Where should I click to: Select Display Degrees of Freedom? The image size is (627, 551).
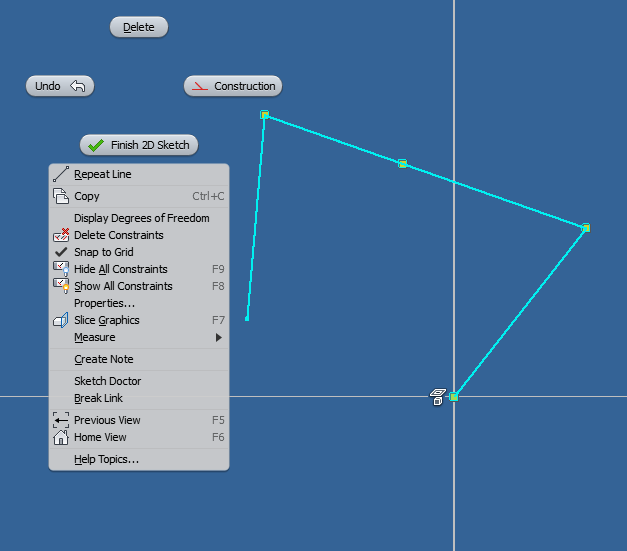pos(139,218)
